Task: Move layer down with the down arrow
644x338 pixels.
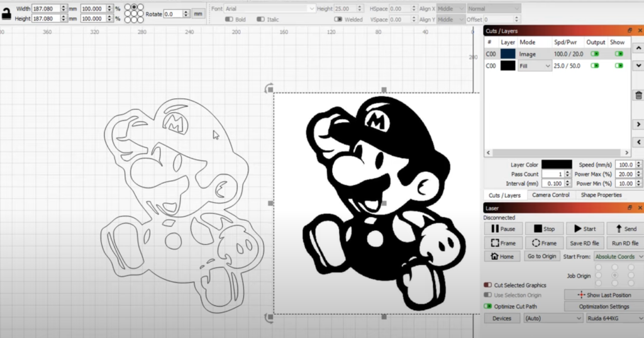Action: 638,66
